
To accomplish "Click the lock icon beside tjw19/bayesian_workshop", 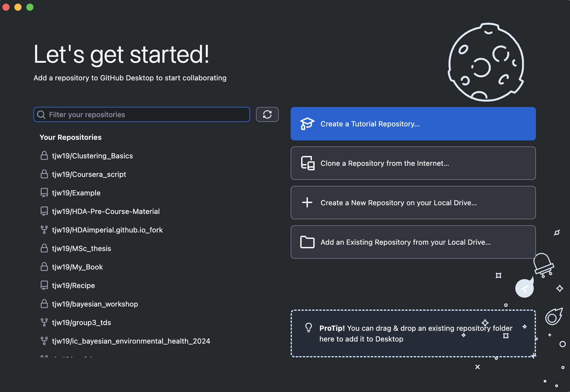I will coord(44,304).
